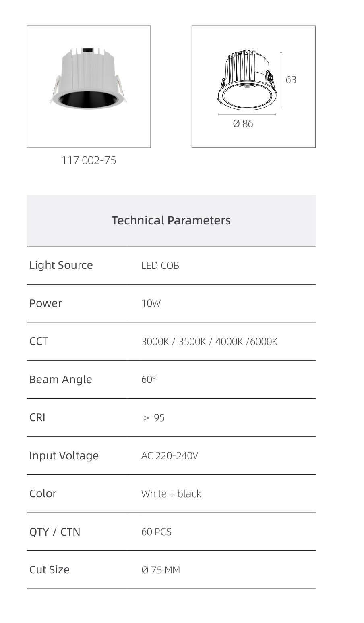This screenshot has height=623, width=364.
Task: Click the White + black color value
Action: pos(171,494)
